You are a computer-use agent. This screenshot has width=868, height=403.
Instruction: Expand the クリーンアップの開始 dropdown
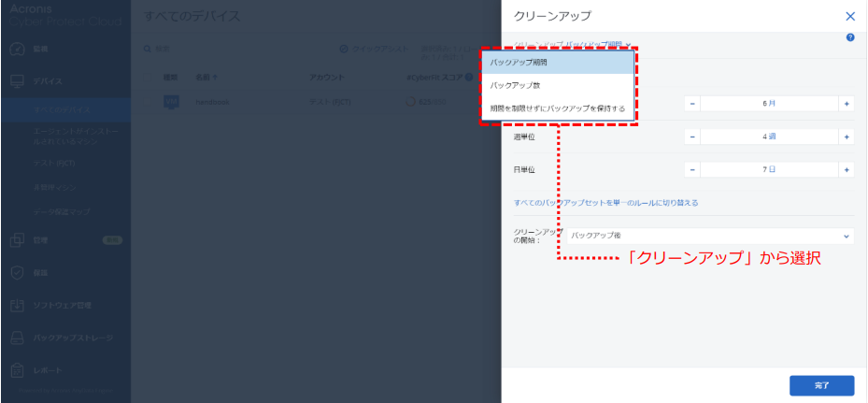(710, 237)
